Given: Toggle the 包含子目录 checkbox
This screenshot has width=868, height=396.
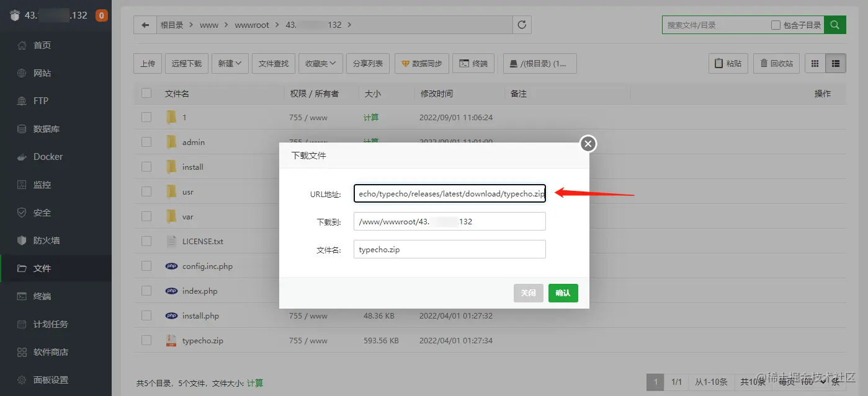Looking at the screenshot, I should point(776,25).
